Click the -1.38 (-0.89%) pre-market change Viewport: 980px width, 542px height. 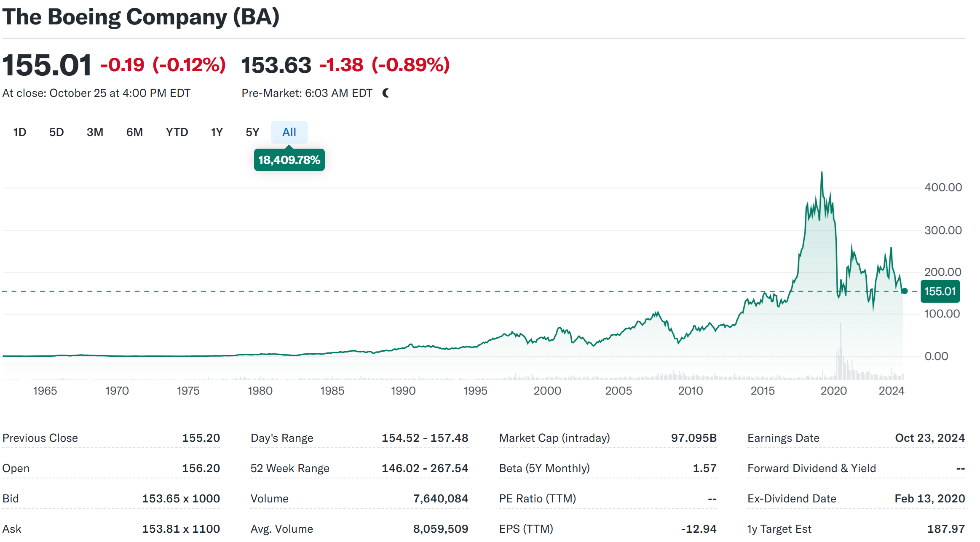385,65
